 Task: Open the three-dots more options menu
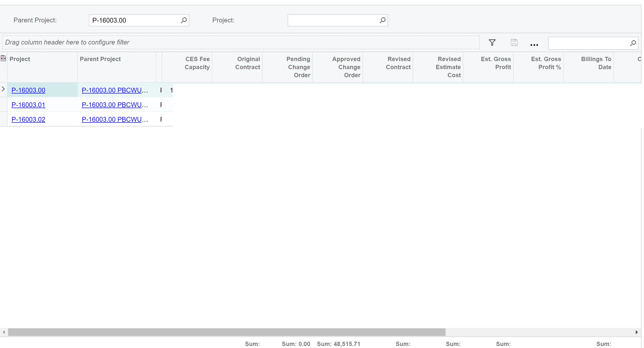(x=534, y=44)
